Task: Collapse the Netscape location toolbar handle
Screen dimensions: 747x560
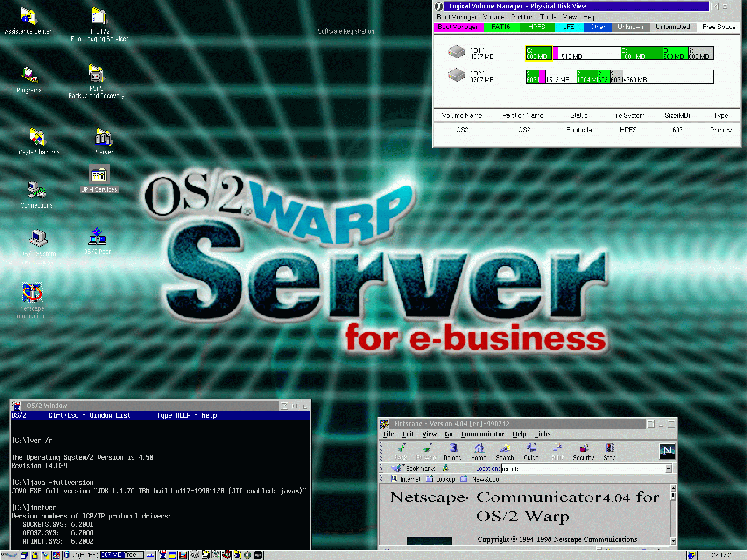Action: point(381,469)
